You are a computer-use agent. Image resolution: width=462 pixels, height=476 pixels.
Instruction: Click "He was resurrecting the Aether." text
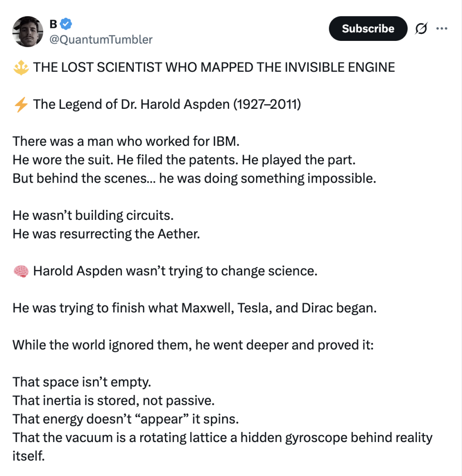[106, 233]
